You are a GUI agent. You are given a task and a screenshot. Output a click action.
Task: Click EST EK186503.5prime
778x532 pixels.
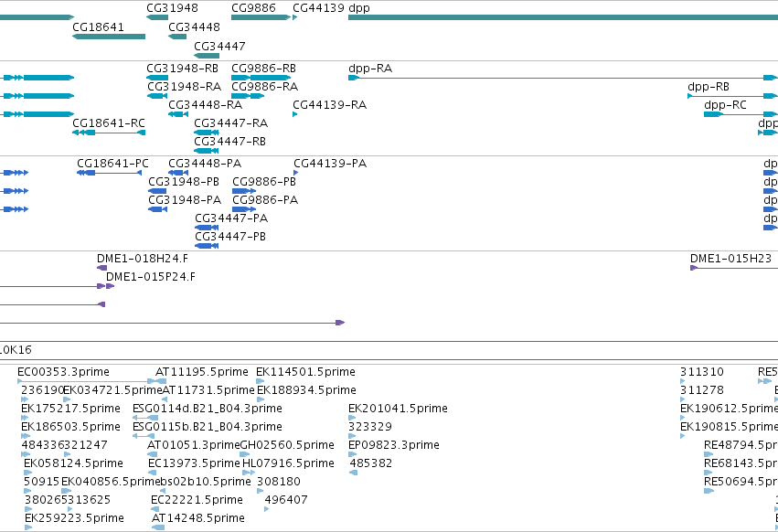coord(71,427)
